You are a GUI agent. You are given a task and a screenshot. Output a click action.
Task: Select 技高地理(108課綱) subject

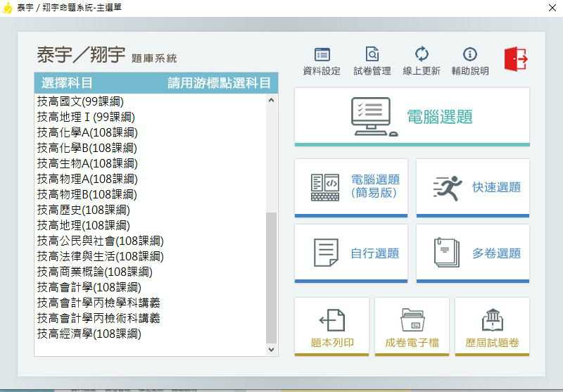tap(150, 225)
